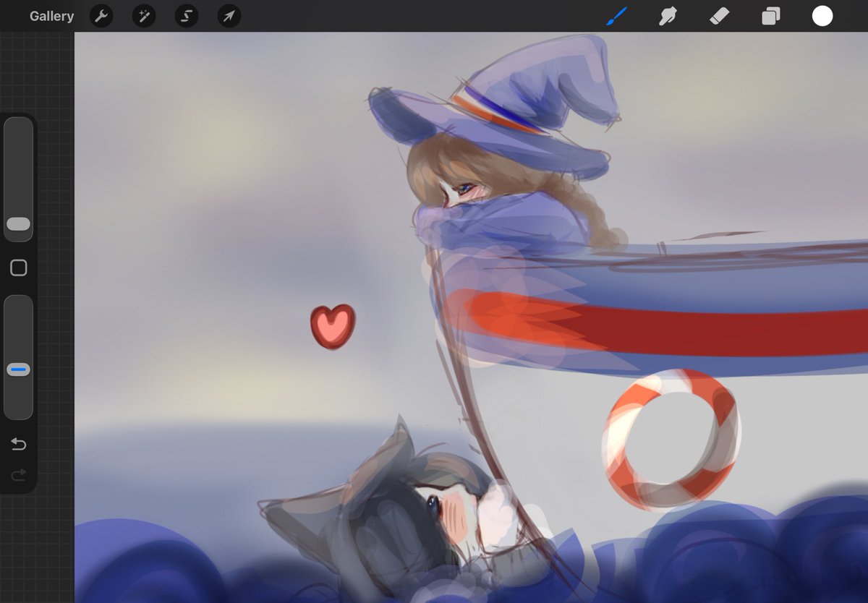Return to the Gallery

tap(51, 16)
